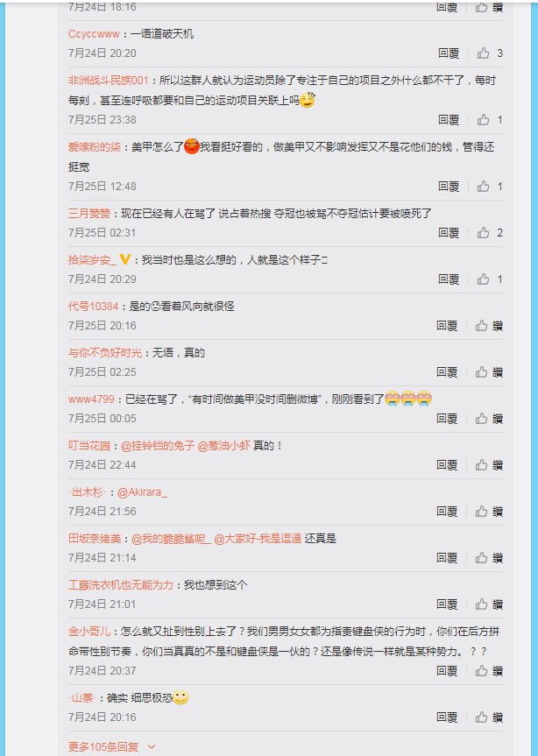The height and width of the screenshot is (756, 538).
Task: Click the chevron next to 更多105条回复
Action: click(152, 747)
